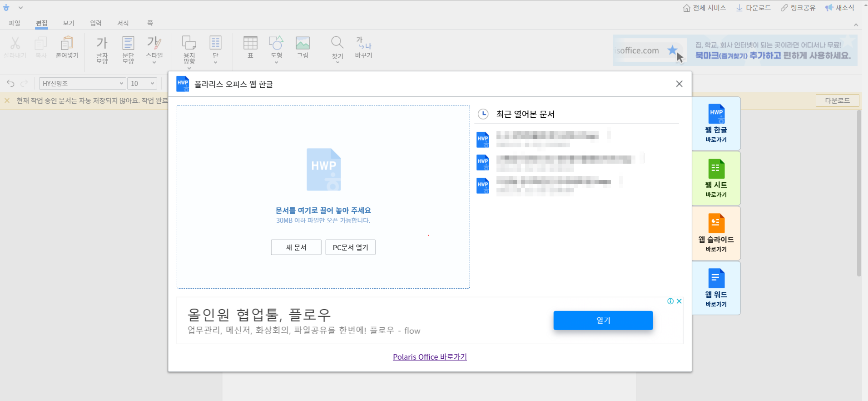Viewport: 868px width, 401px height.
Task: Click the Paste (붙여넣기) clipboard icon
Action: click(67, 43)
